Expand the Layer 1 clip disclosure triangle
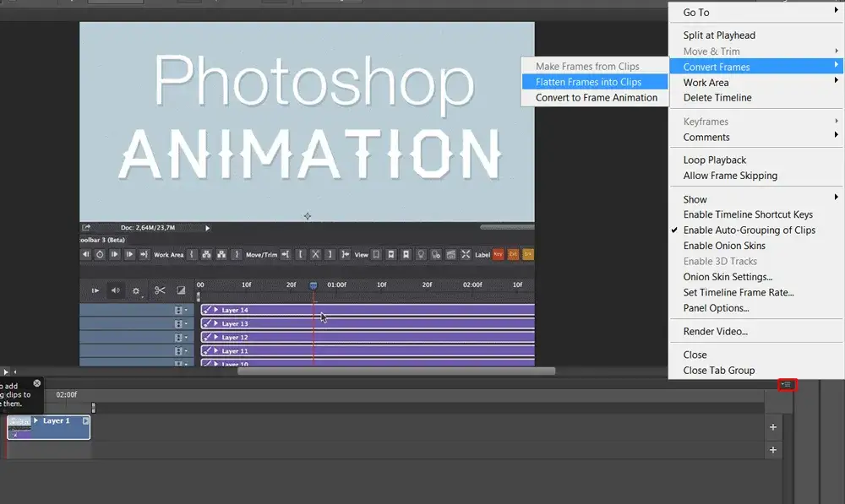The height and width of the screenshot is (504, 845). (x=36, y=420)
